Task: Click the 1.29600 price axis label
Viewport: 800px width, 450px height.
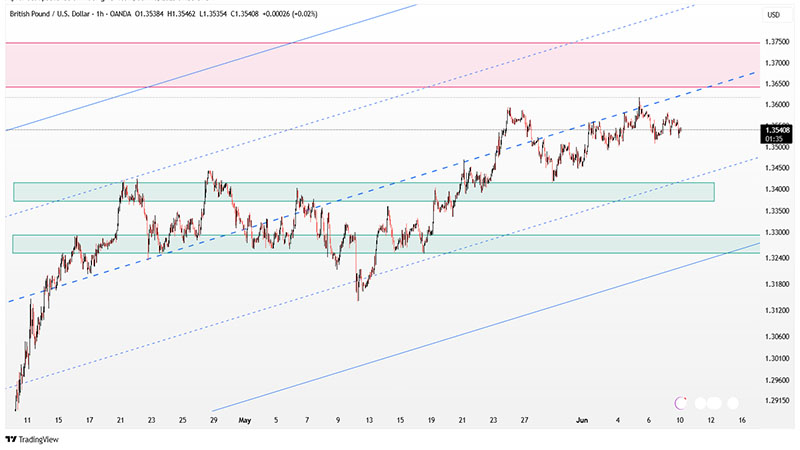Action: click(777, 380)
